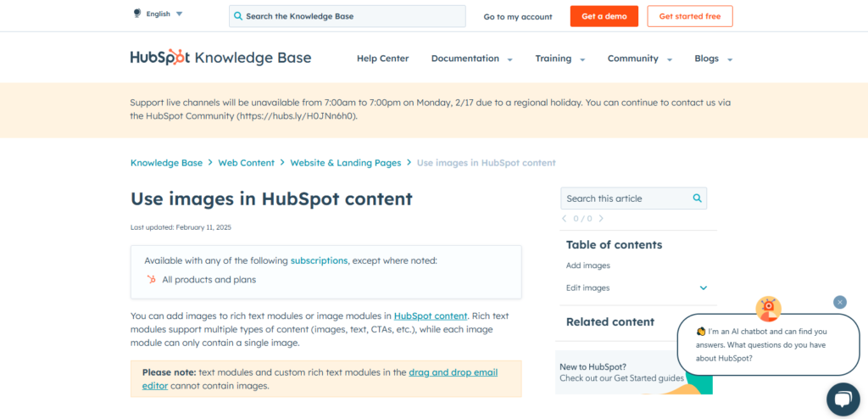This screenshot has height=419, width=868.
Task: Go to next search result arrow
Action: coord(601,218)
